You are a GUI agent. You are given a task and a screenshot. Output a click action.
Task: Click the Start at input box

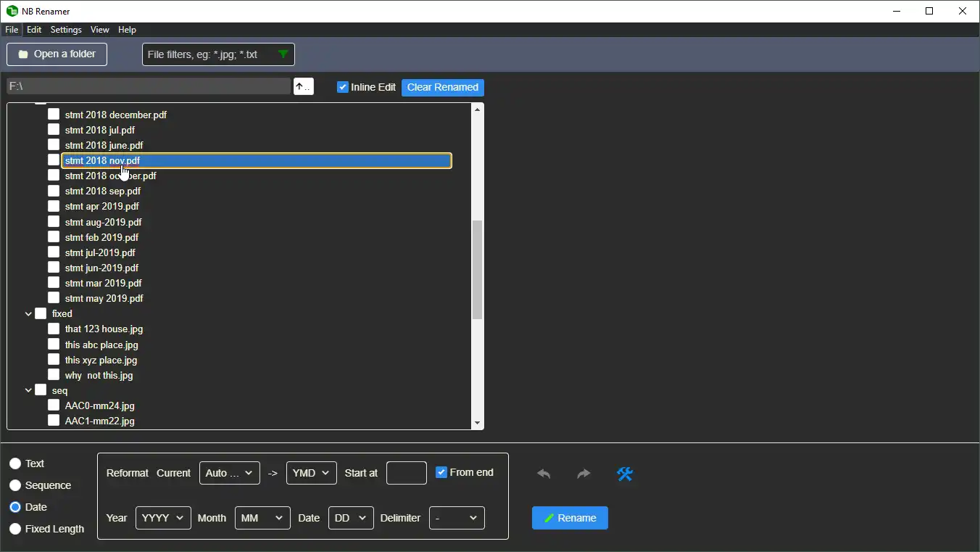coord(407,473)
